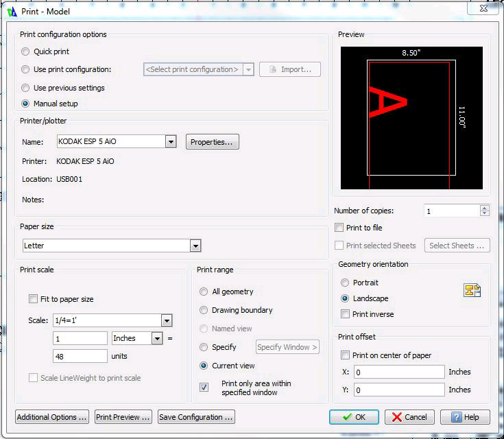
Task: Click the scale input field containing 1
Action: tap(80, 338)
